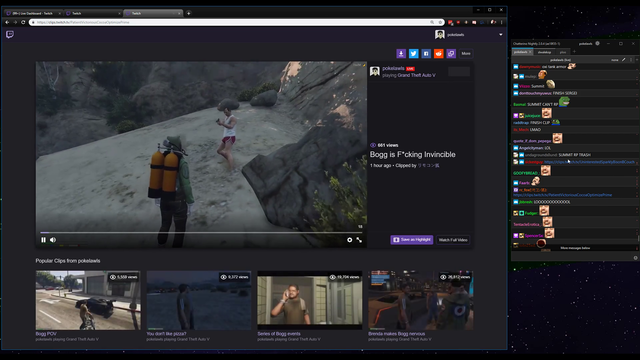Viewport: 640px width, 360px height.
Task: Open the clipper's username link
Action: (x=429, y=166)
